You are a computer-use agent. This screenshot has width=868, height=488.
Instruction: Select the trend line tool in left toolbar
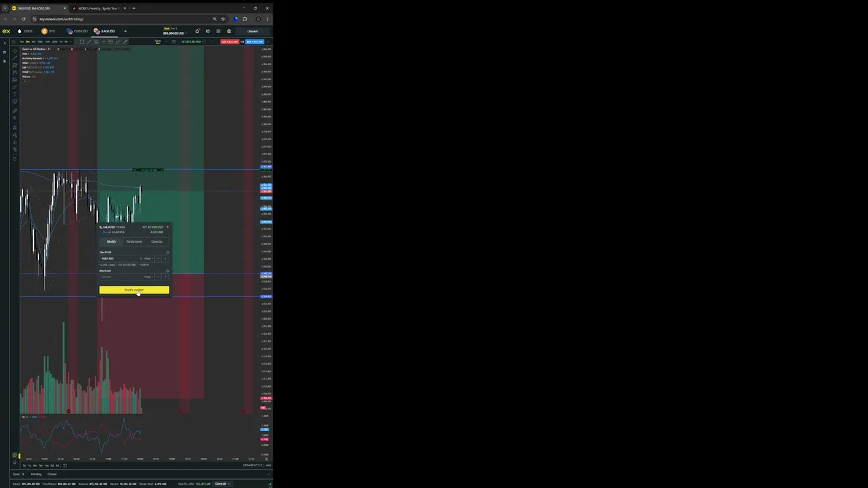tap(15, 58)
